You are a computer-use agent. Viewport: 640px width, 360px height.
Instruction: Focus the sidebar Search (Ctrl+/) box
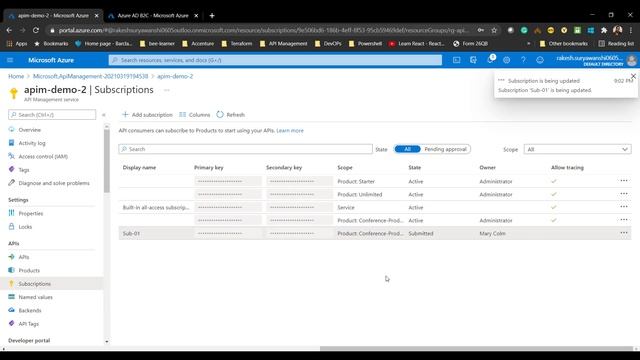coord(52,115)
